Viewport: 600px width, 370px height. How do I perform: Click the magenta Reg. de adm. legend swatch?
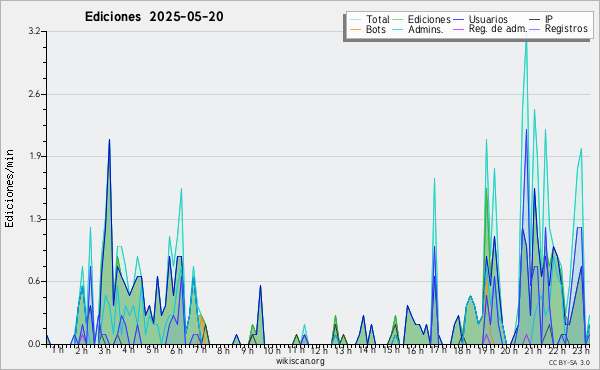[x=458, y=29]
